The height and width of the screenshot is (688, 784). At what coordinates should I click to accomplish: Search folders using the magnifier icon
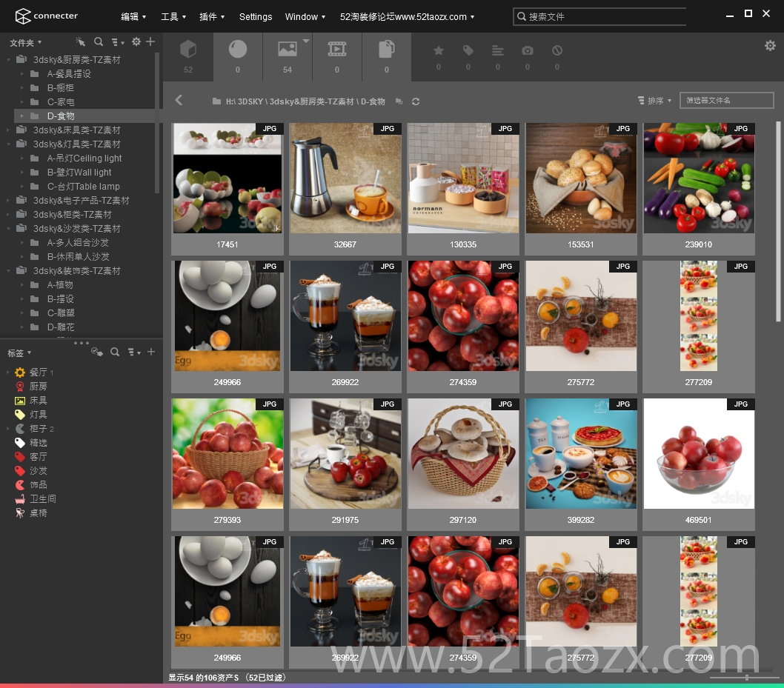click(99, 42)
